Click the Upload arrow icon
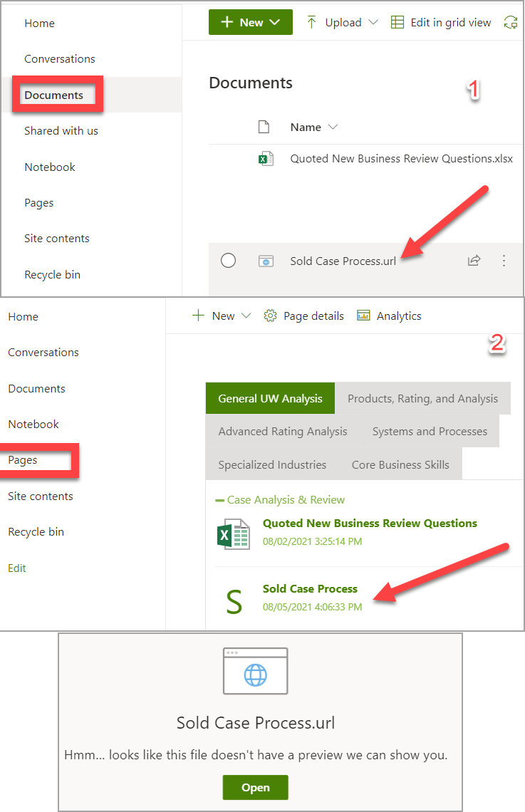Viewport: 525px width, 812px height. click(x=311, y=22)
